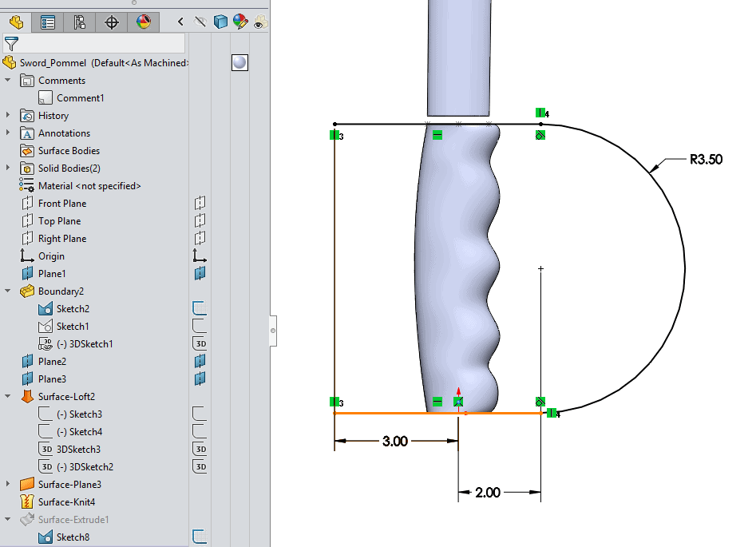This screenshot has width=756, height=547.
Task: Switch to the PropertyManager tab
Action: pyautogui.click(x=48, y=22)
